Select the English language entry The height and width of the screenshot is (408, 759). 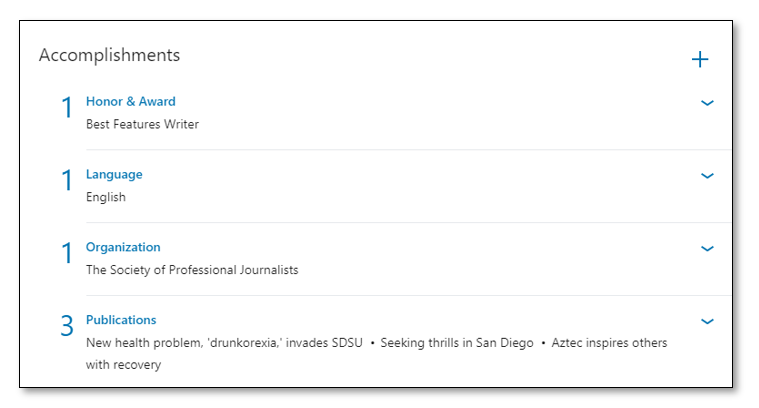tap(106, 197)
